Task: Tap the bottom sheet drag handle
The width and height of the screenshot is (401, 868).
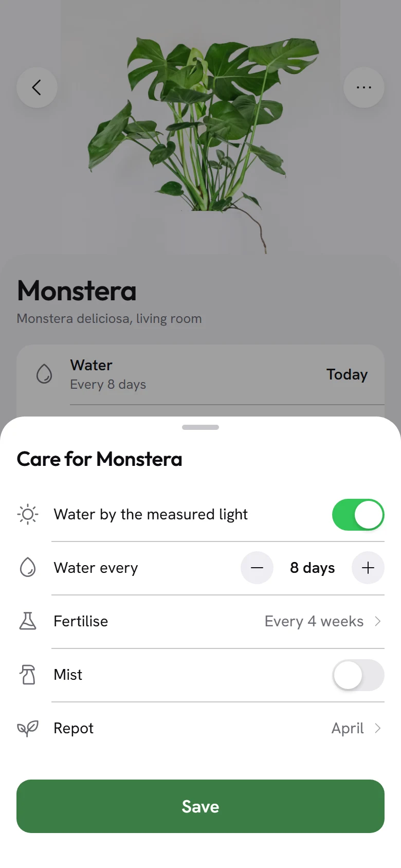Action: [200, 427]
